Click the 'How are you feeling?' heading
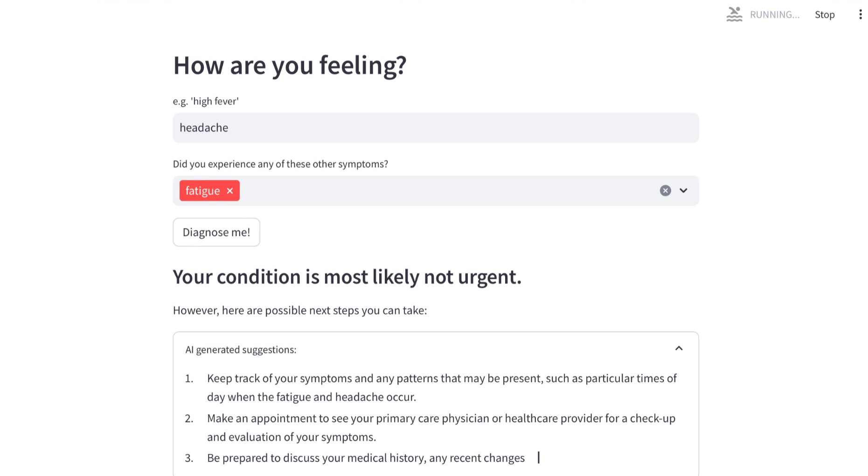Image resolution: width=868 pixels, height=476 pixels. [290, 65]
